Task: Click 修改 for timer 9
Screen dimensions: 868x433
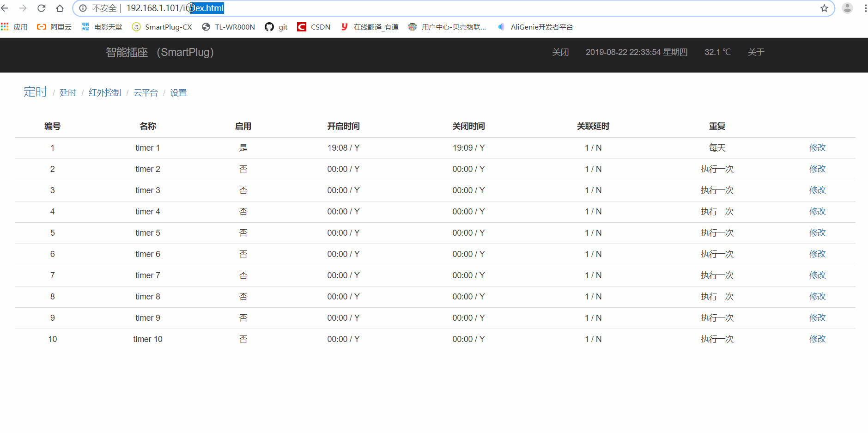Action: [x=817, y=318]
